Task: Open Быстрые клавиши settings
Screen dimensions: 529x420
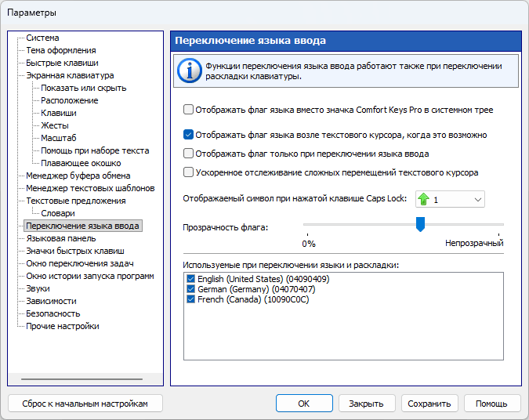Action: (62, 63)
